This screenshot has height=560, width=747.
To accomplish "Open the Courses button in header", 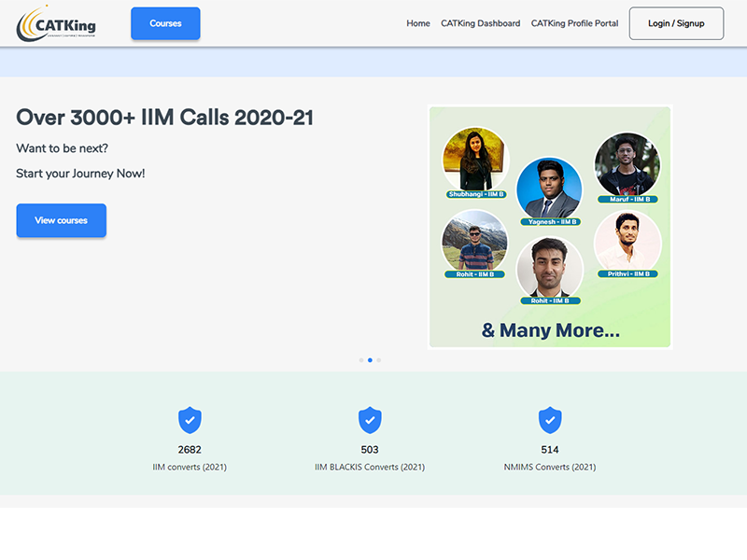I will tap(165, 23).
